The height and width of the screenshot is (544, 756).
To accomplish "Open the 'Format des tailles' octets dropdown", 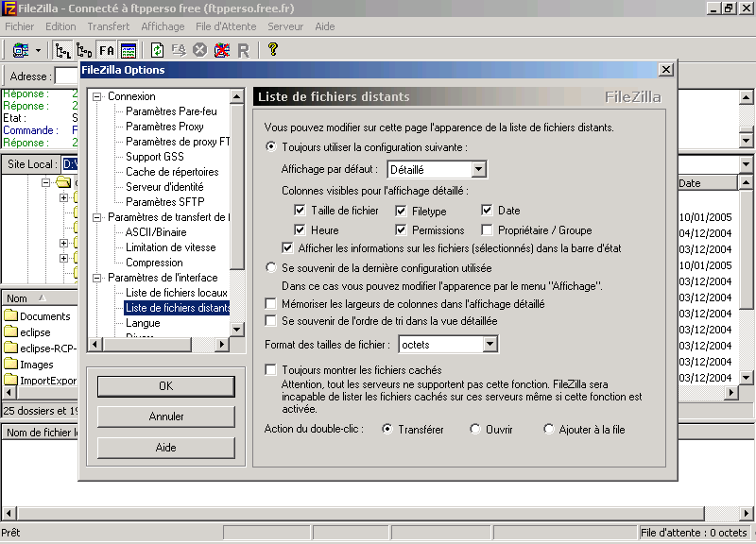I will (490, 344).
